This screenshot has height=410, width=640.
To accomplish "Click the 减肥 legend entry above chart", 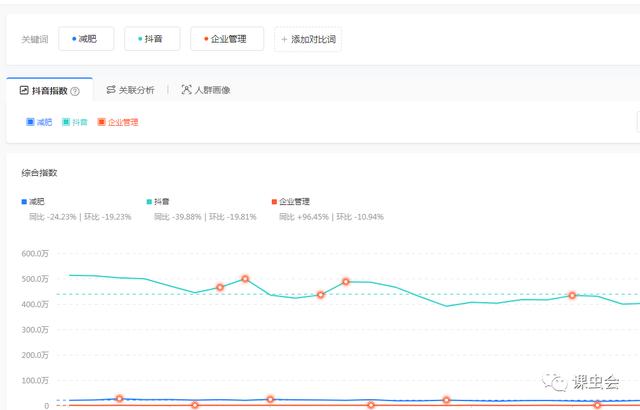I will point(33,202).
